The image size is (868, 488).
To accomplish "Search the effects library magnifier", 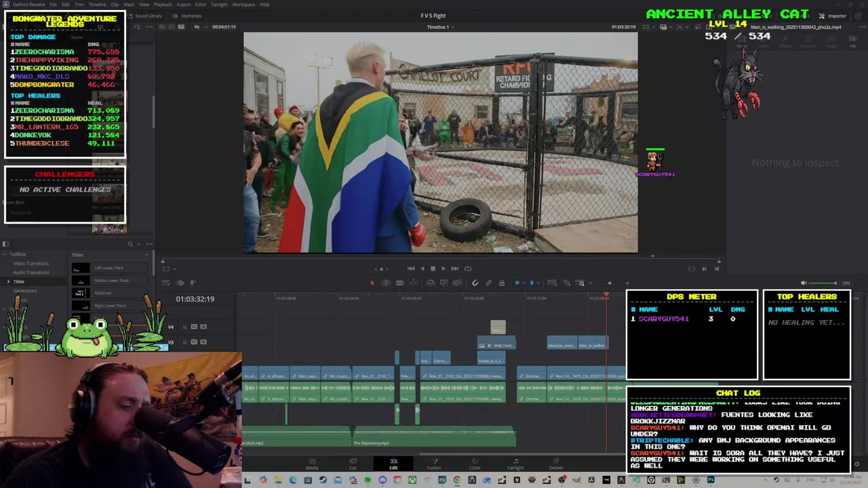I will (x=130, y=244).
